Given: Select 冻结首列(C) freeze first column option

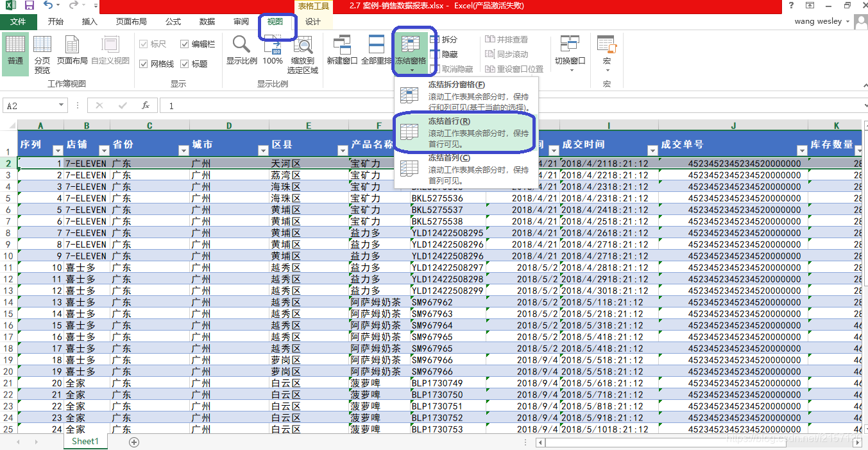Looking at the screenshot, I should pos(466,169).
